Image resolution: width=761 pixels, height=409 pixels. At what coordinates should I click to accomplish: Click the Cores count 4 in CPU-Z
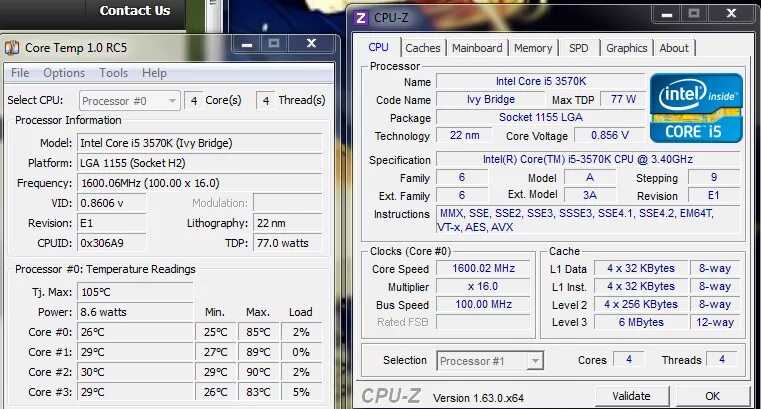629,360
